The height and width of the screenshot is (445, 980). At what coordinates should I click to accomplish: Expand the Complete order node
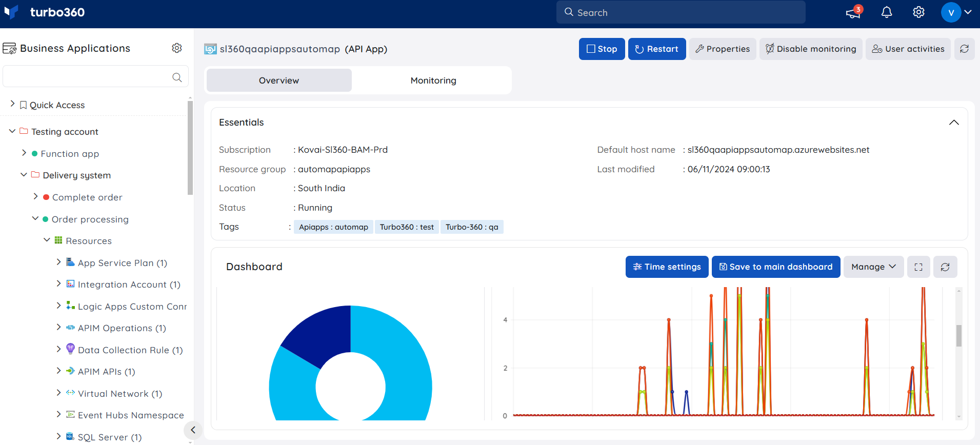(35, 196)
